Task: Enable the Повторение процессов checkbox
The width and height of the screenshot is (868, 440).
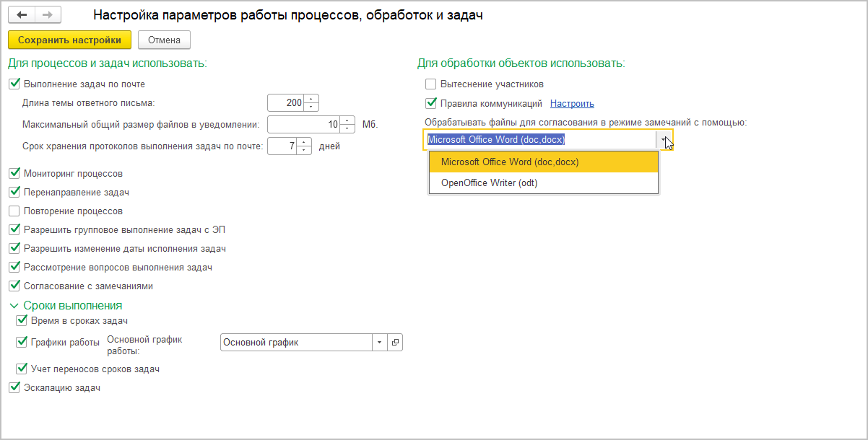Action: 14,211
